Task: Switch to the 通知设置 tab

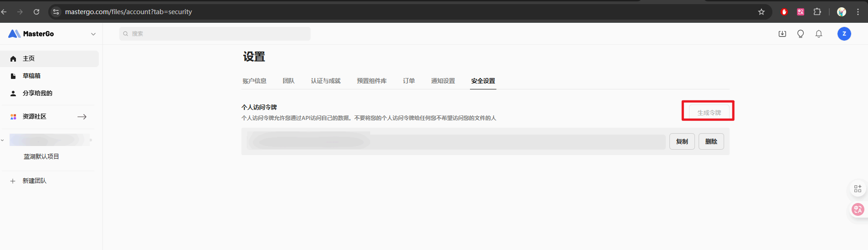Action: point(443,81)
